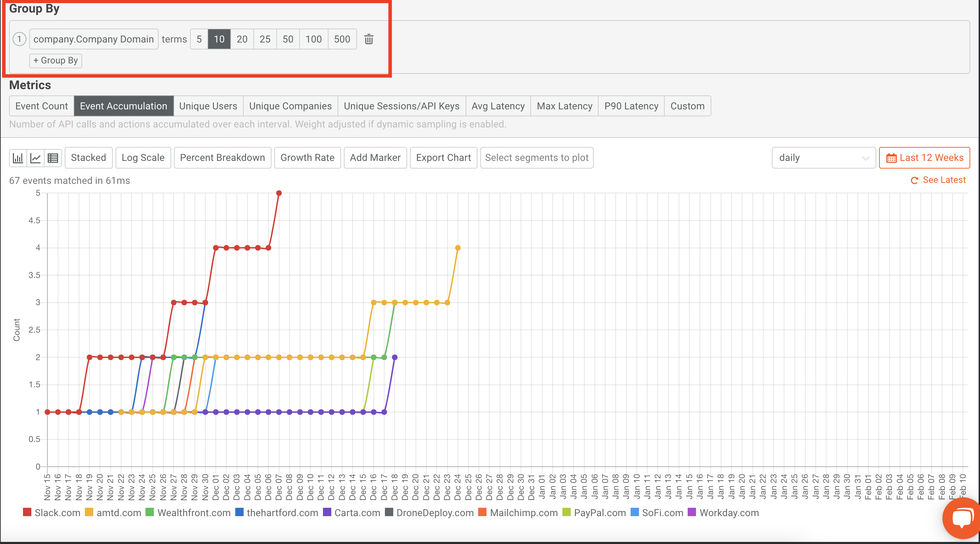Select 50 in the terms selector

[287, 39]
